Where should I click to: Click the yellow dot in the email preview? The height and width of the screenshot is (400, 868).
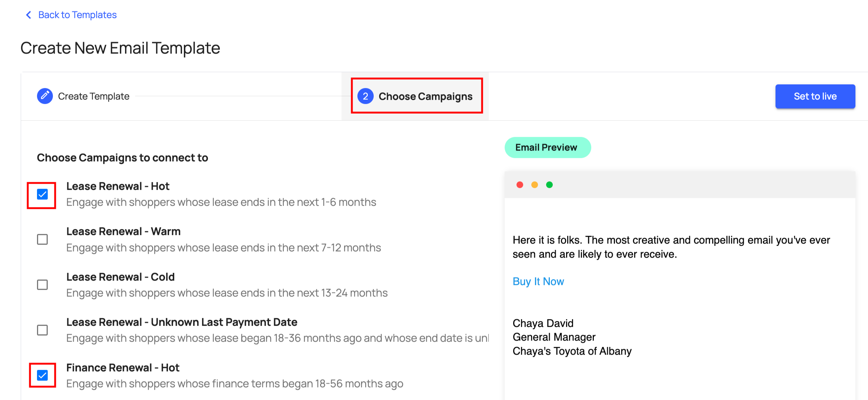[x=534, y=184]
